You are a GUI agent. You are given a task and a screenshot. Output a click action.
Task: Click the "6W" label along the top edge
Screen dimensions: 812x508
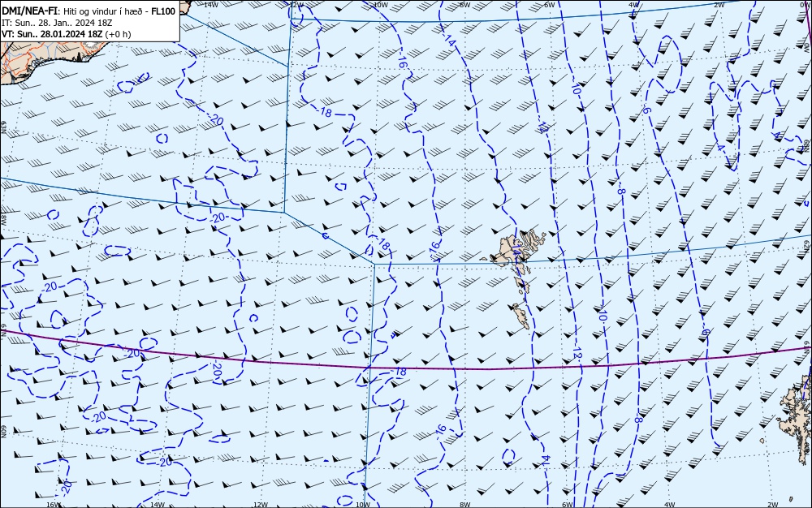point(550,5)
